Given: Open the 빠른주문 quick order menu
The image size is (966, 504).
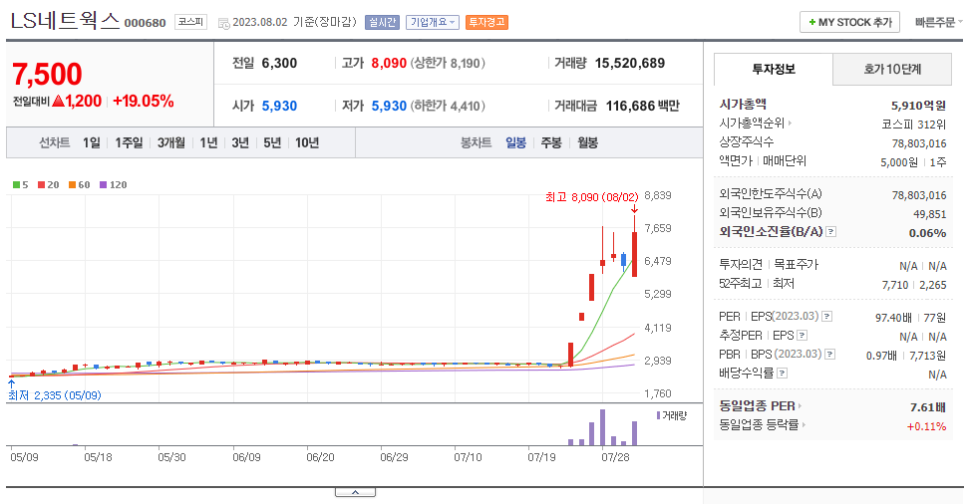Looking at the screenshot, I should (938, 22).
